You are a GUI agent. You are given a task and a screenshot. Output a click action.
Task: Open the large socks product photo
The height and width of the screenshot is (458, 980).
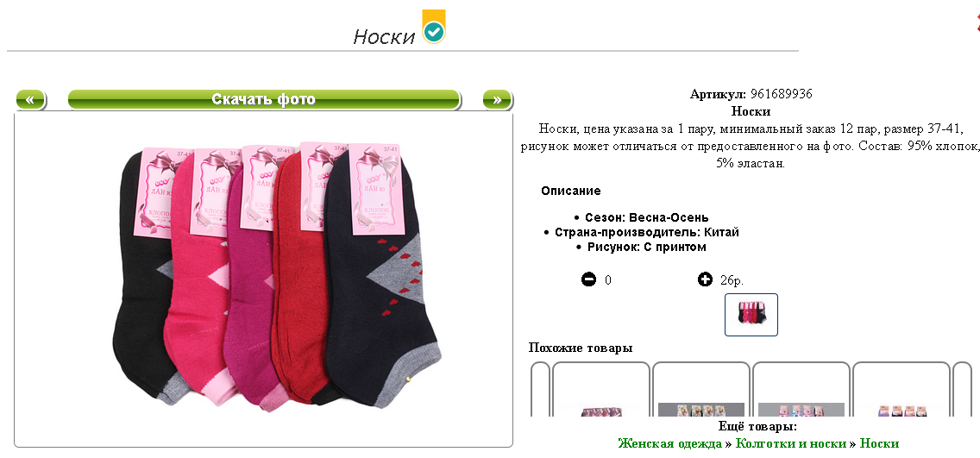(264, 279)
